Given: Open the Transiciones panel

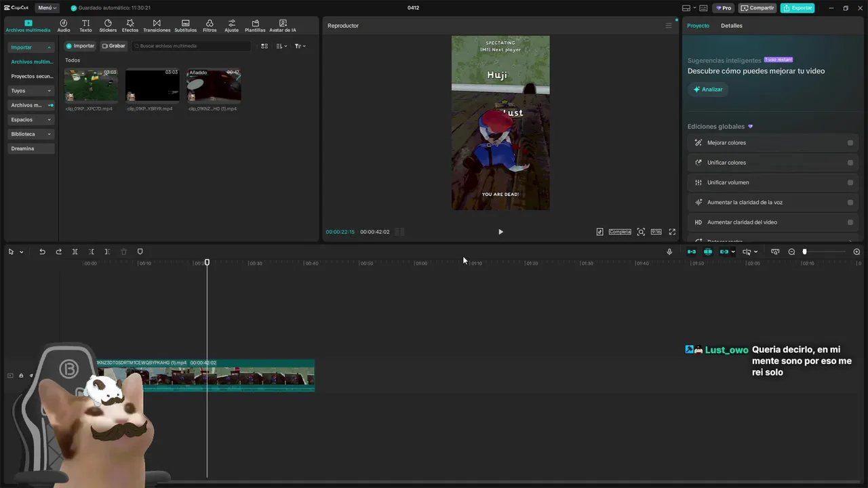Looking at the screenshot, I should (x=157, y=26).
